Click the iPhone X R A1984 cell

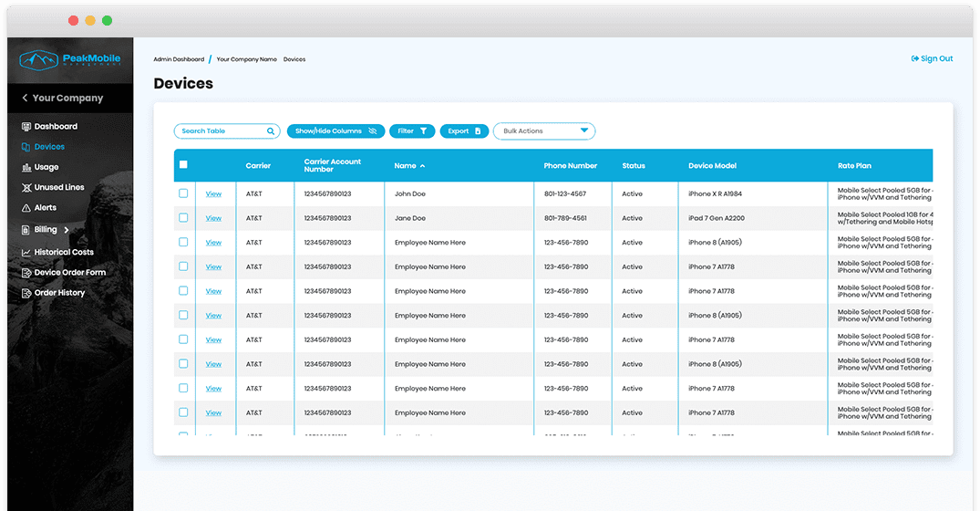pyautogui.click(x=715, y=193)
